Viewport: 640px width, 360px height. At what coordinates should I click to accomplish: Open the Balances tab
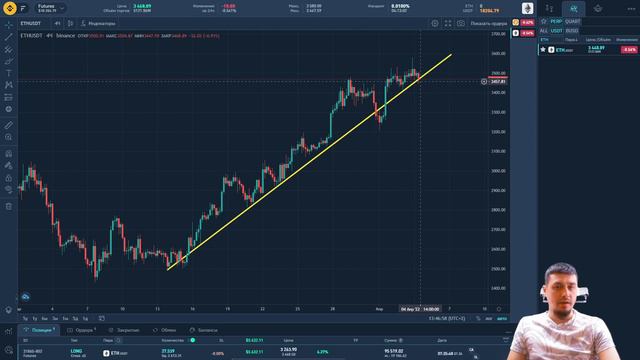pyautogui.click(x=204, y=330)
